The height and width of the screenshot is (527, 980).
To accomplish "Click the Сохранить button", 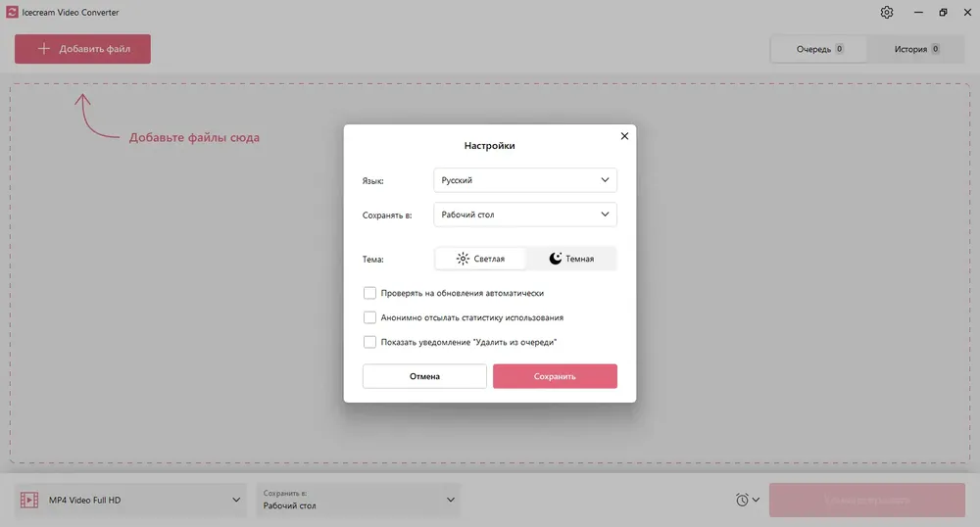I will click(555, 376).
